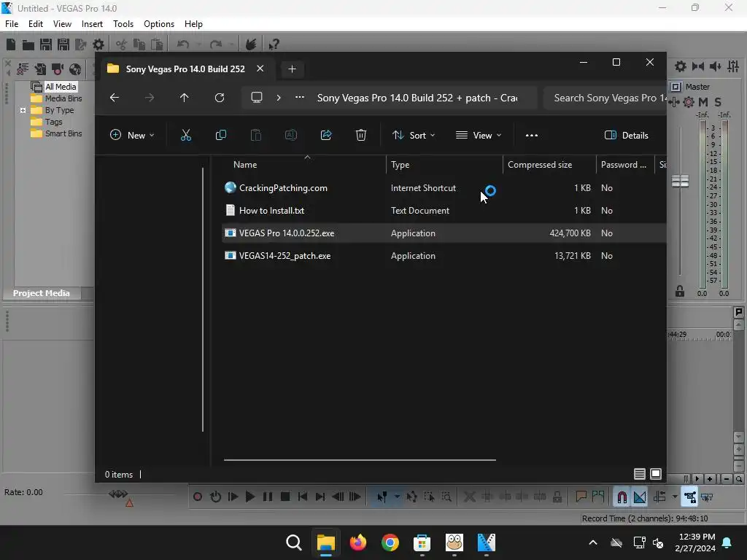
Task: Click the What's This help cursor icon
Action: (x=274, y=44)
